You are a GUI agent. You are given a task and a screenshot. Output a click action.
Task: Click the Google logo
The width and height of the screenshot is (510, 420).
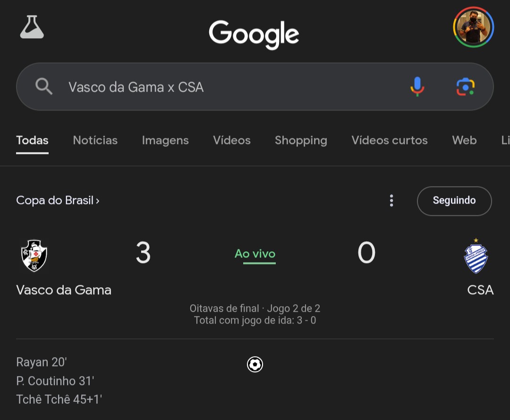[254, 34]
